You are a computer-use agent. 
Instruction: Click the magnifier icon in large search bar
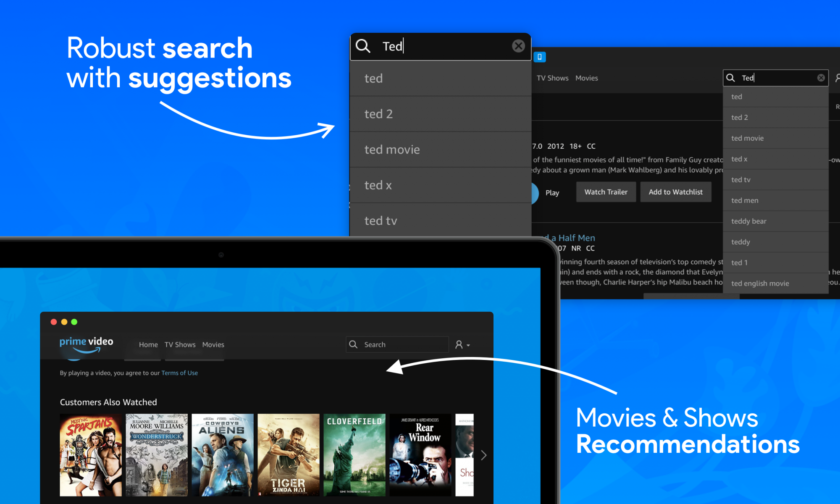(x=363, y=46)
